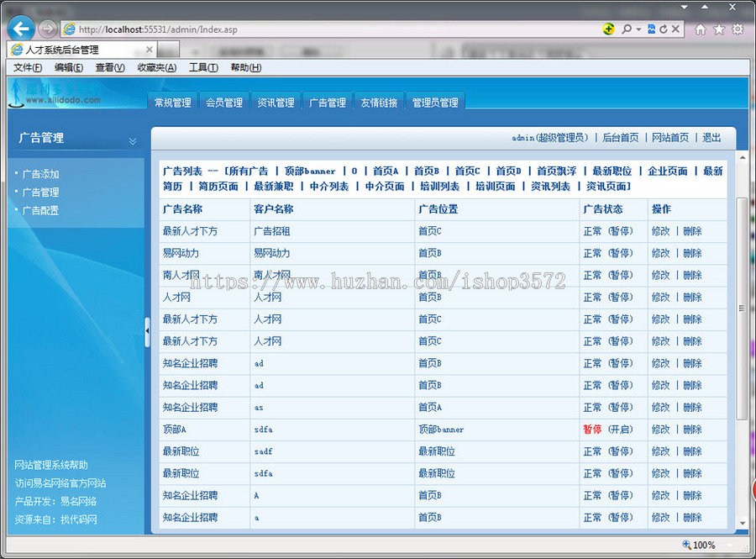Pause the 广告招租 ad via 暂停
This screenshot has height=559, width=756.
pyautogui.click(x=620, y=231)
